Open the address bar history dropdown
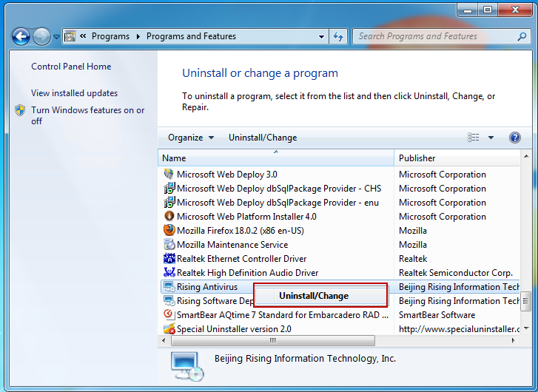Screen dimensions: 538x392 click(321, 36)
